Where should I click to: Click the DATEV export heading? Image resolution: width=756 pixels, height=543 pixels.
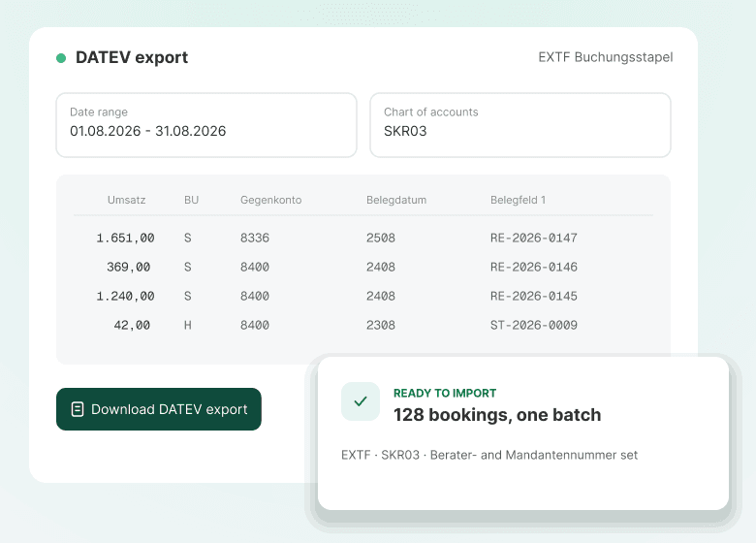click(x=132, y=57)
